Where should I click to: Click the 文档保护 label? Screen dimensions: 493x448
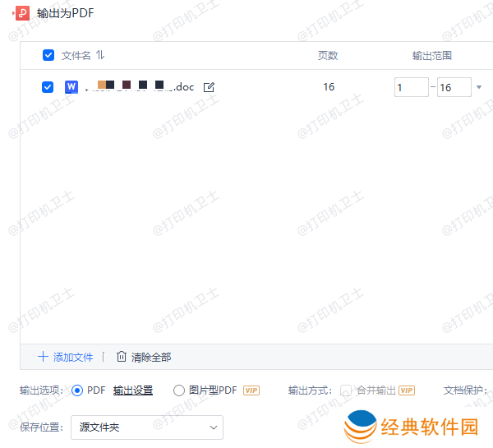(465, 390)
